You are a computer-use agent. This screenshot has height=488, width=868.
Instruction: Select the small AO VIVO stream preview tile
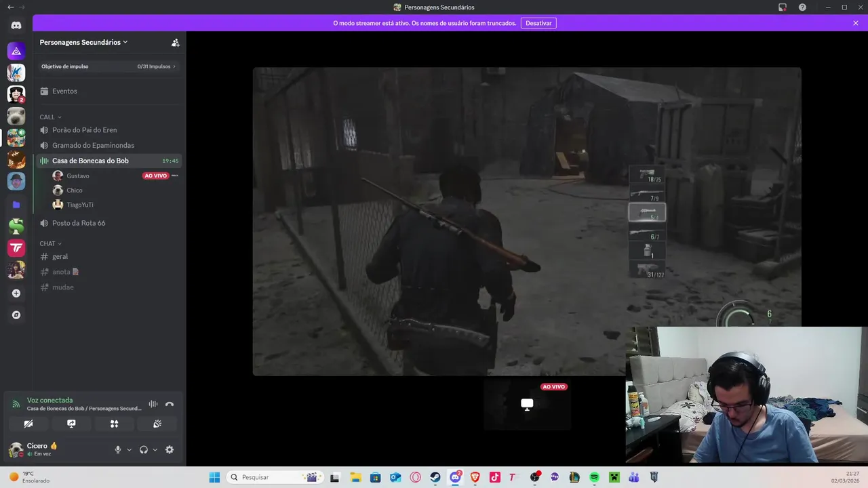click(527, 405)
